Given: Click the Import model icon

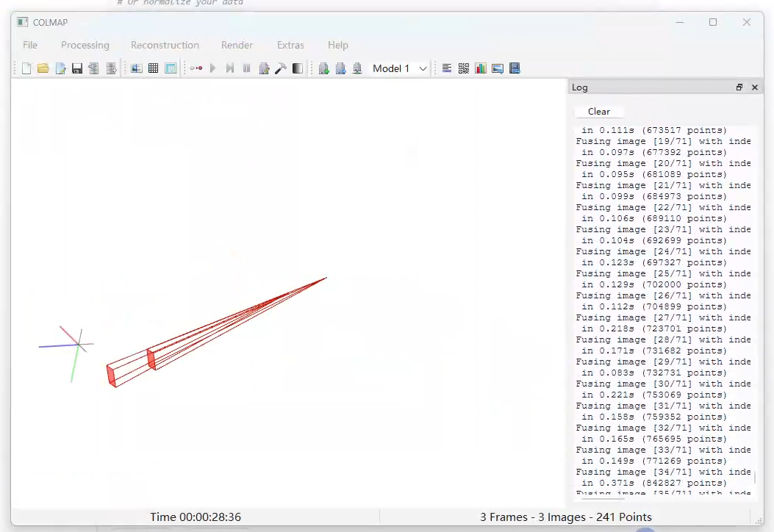Looking at the screenshot, I should (x=94, y=68).
